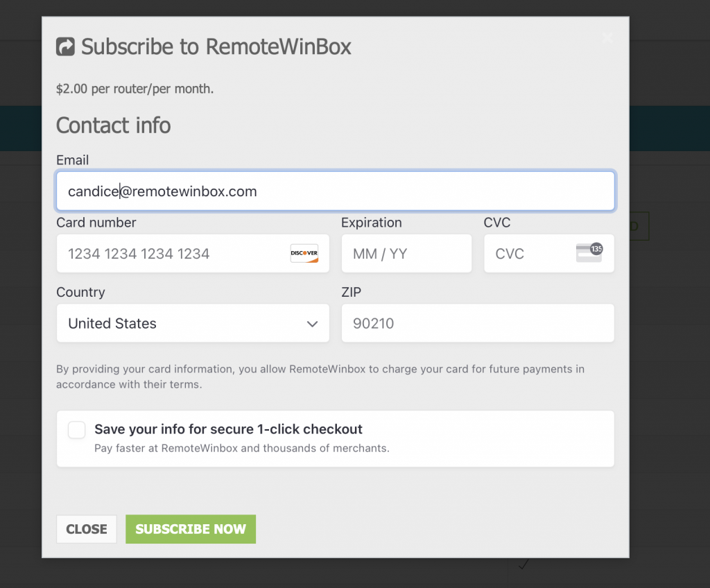This screenshot has height=588, width=710.
Task: Enable the save info for 1-click checkout checkbox
Action: click(77, 430)
